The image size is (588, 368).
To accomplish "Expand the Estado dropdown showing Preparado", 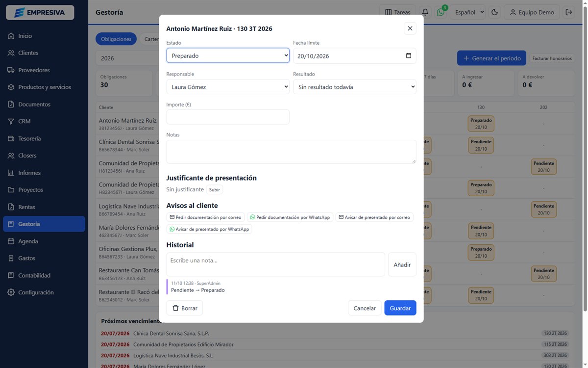I will [228, 55].
